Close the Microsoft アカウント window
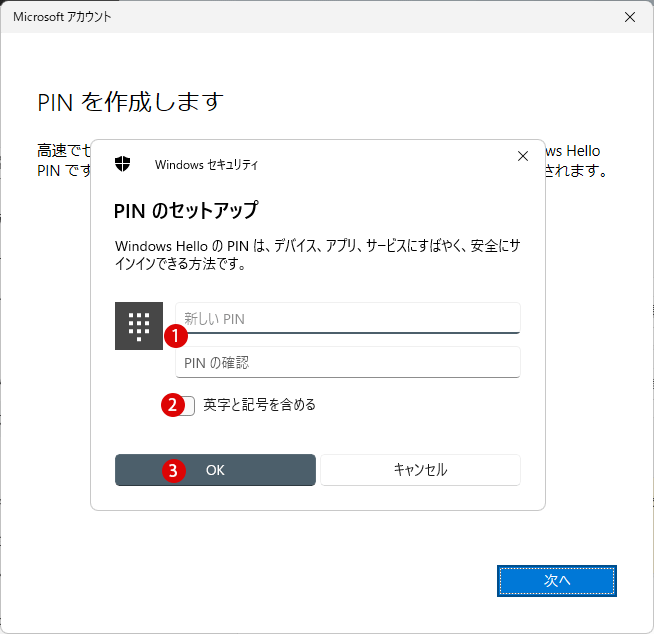 click(x=630, y=17)
